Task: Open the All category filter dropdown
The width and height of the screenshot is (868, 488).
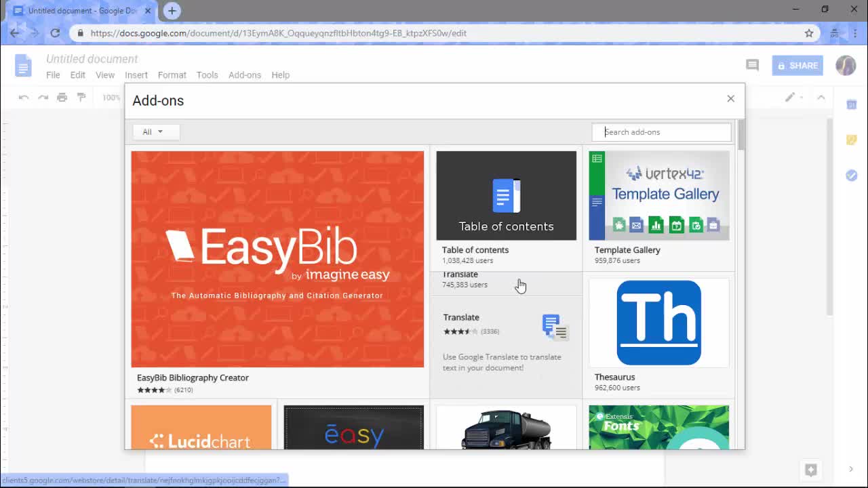Action: pos(156,131)
